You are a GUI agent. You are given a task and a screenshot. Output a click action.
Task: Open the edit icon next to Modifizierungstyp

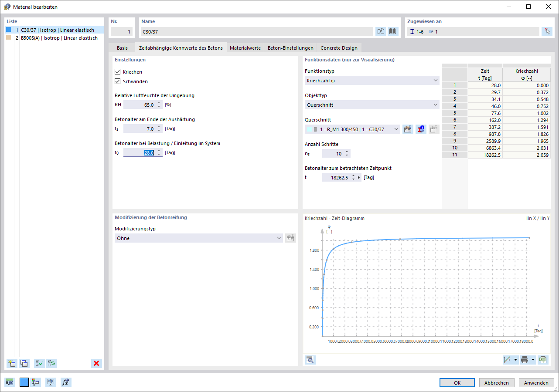click(291, 238)
